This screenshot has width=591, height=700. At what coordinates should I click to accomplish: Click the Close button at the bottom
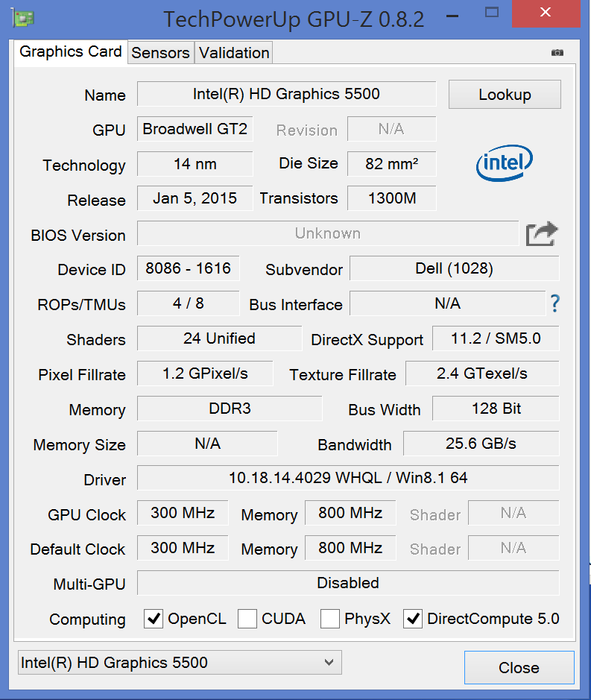coord(519,667)
